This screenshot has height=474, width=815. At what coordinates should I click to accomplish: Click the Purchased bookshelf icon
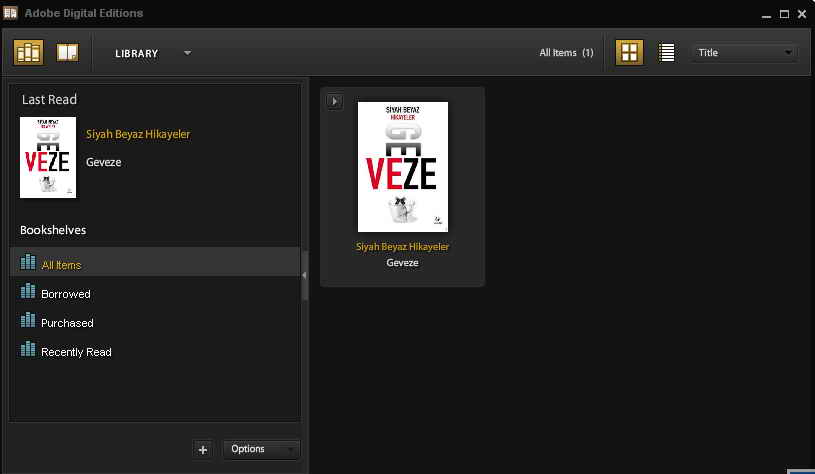click(x=28, y=320)
